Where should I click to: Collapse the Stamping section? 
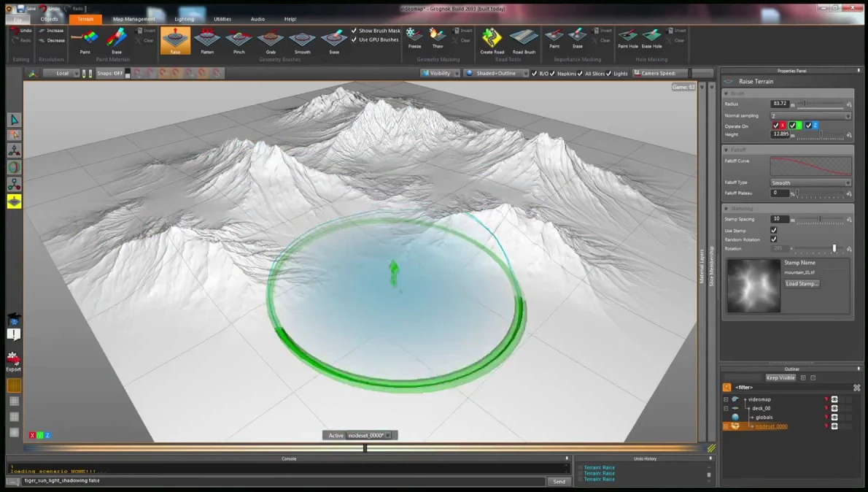pos(726,209)
